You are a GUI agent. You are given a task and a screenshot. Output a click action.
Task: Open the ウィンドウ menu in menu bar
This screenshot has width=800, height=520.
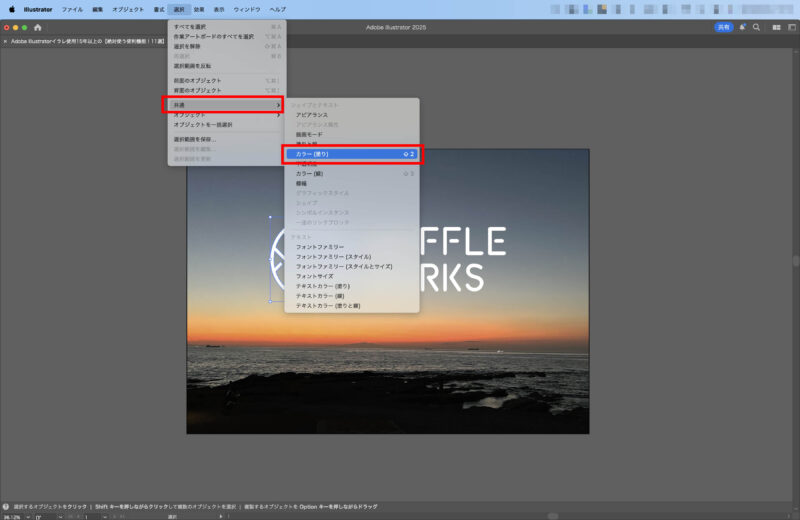coord(246,8)
